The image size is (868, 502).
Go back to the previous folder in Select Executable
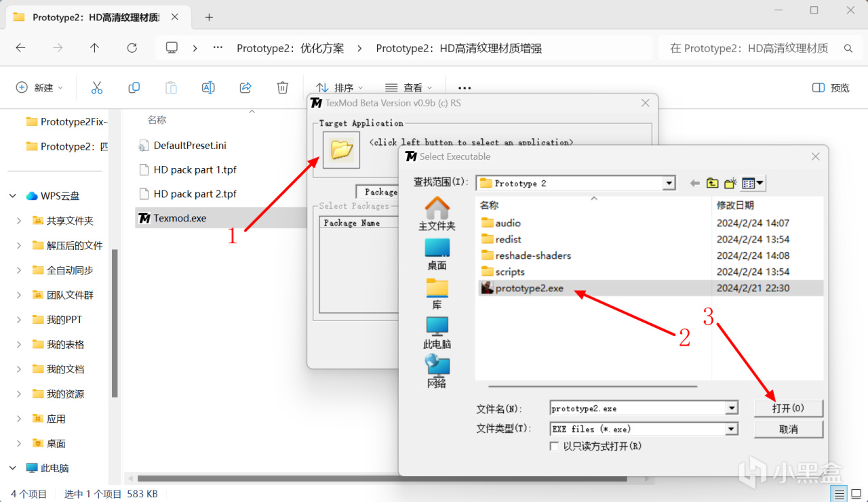point(694,183)
